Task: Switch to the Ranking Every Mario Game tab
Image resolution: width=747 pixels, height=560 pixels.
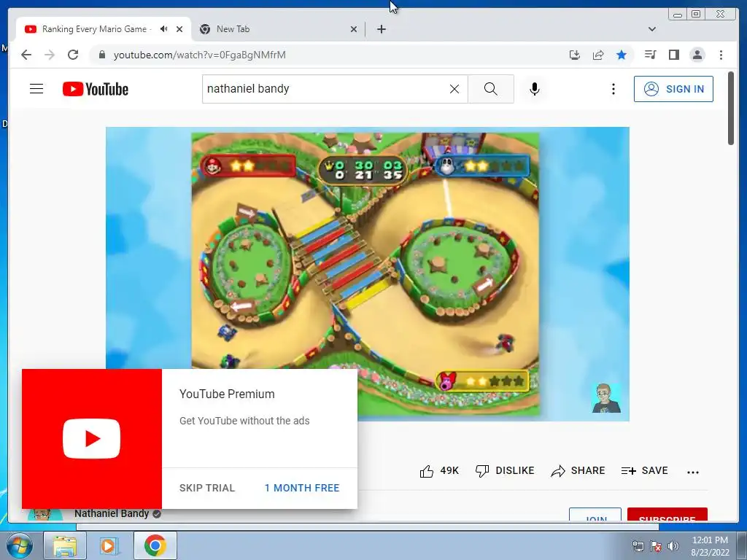Action: pos(104,29)
